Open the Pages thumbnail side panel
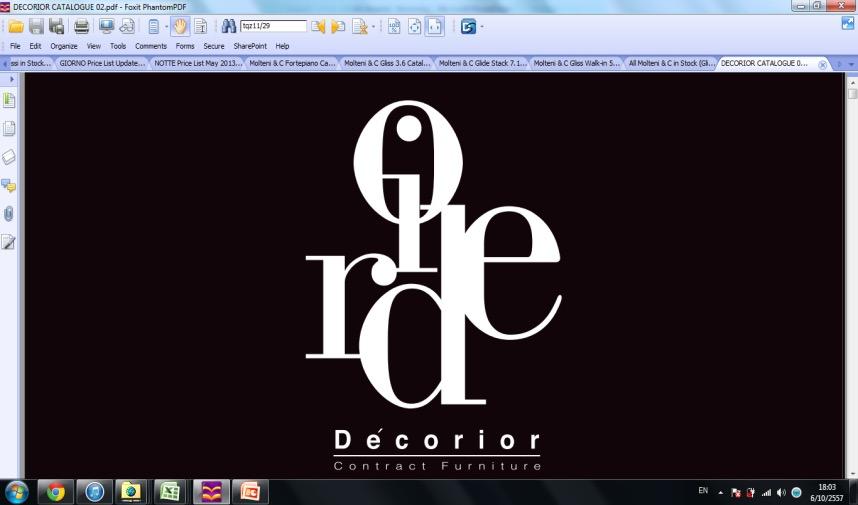Image resolution: width=858 pixels, height=505 pixels. click(9, 129)
